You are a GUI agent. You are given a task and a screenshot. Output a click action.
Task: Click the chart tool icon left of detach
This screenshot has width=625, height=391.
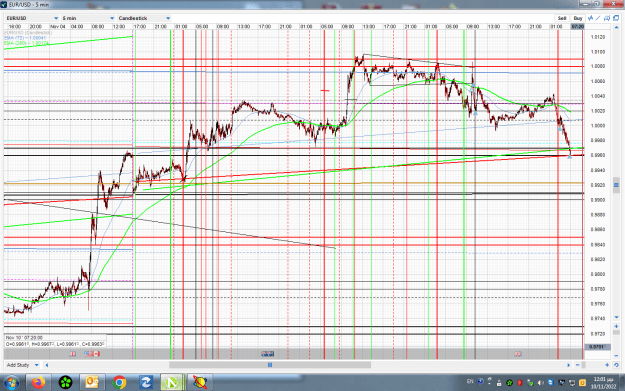point(607,18)
